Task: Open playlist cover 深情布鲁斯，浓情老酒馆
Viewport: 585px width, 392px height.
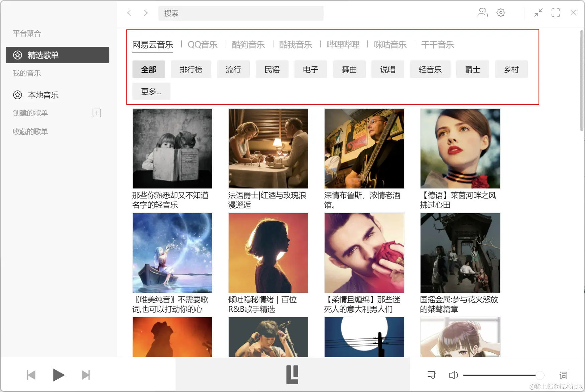Action: 364,149
